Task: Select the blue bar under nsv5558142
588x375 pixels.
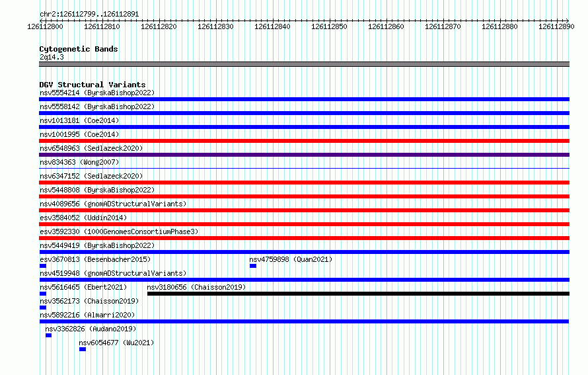Action: [304, 113]
